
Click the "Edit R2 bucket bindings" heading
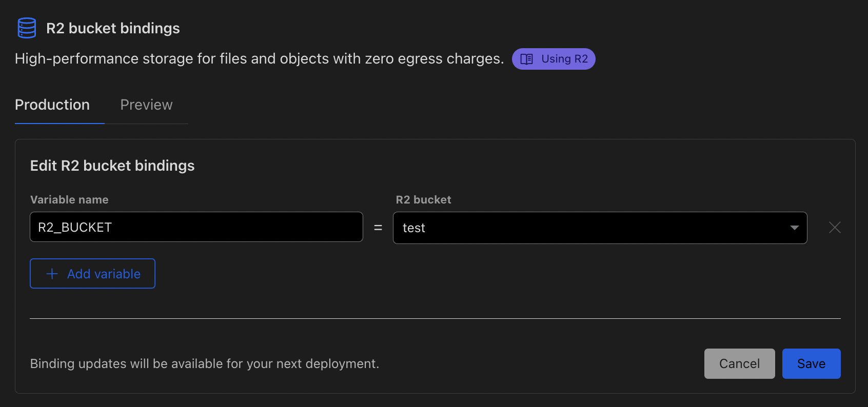pyautogui.click(x=112, y=166)
